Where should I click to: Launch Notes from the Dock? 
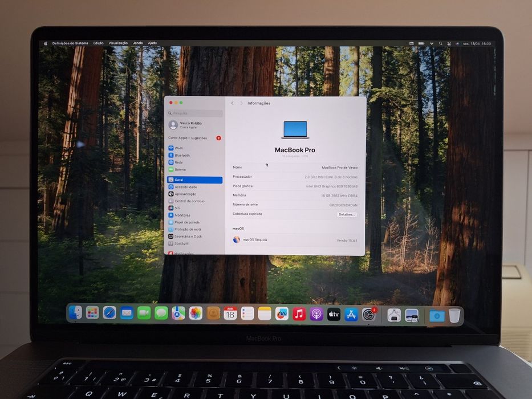(265, 313)
